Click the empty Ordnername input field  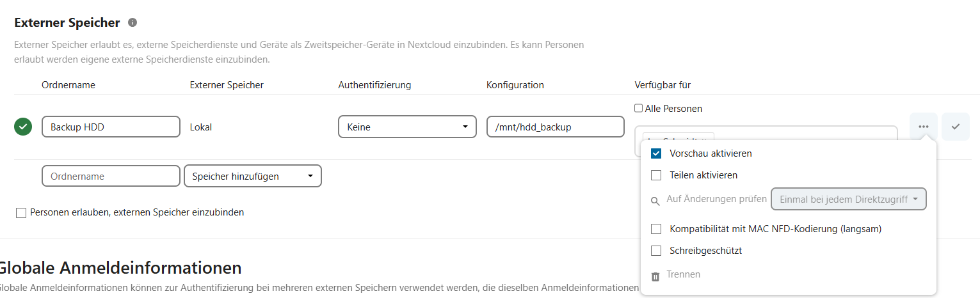(x=111, y=176)
